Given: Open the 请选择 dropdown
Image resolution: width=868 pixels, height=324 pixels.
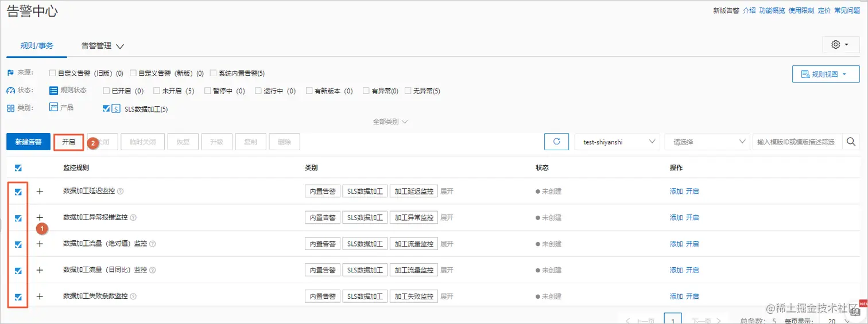Looking at the screenshot, I should pyautogui.click(x=707, y=142).
